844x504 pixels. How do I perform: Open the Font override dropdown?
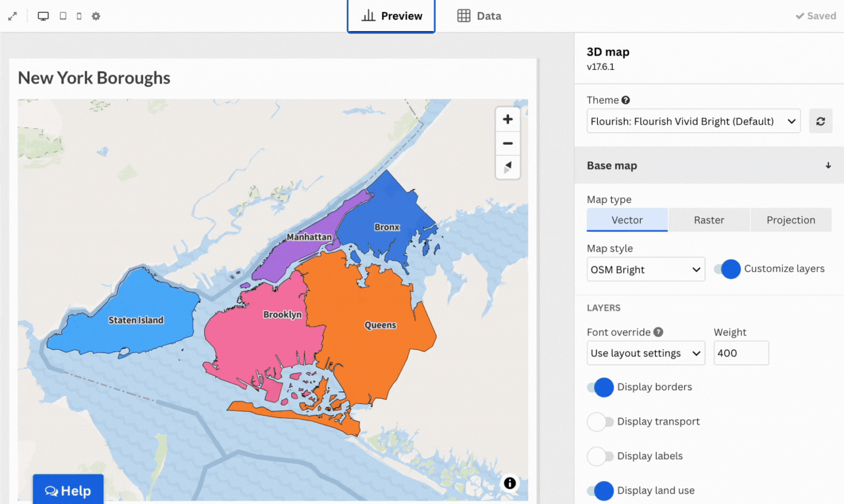pos(645,353)
